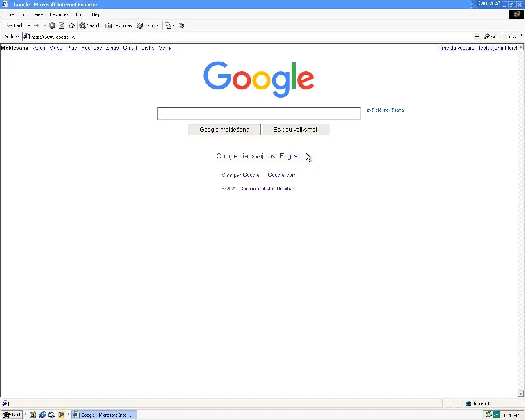Click the Maps link
525x420 pixels.
click(x=56, y=48)
